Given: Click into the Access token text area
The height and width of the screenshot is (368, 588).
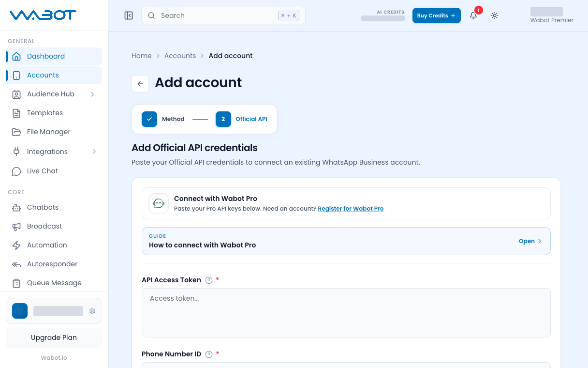Looking at the screenshot, I should click(x=346, y=313).
